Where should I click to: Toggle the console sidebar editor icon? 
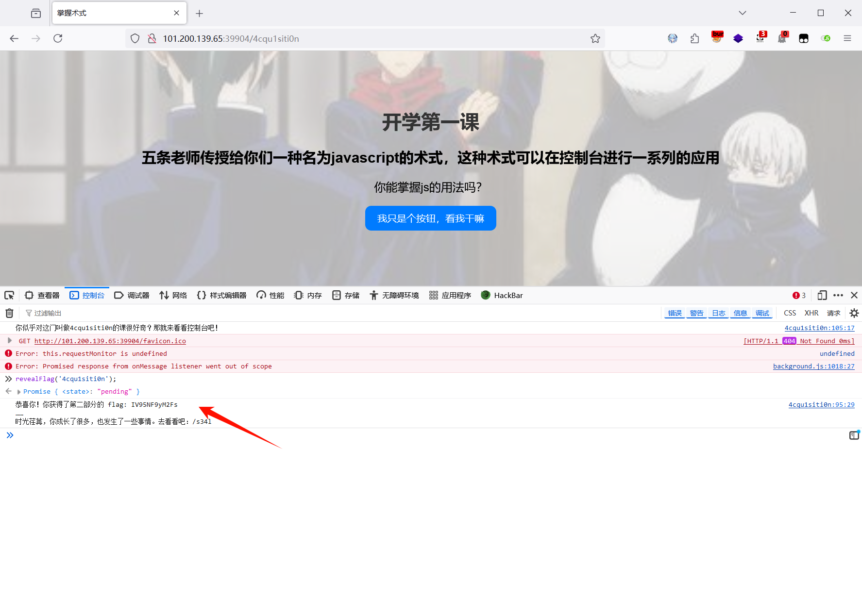tap(854, 435)
